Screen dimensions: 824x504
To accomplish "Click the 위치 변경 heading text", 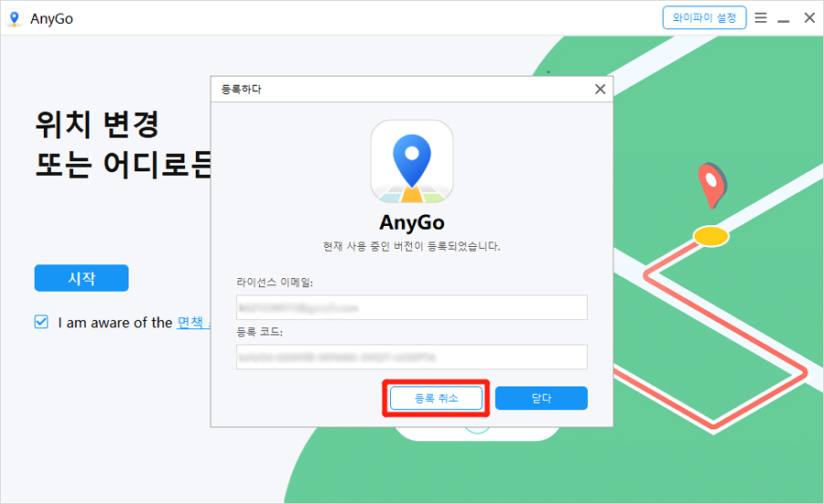I will (x=97, y=124).
